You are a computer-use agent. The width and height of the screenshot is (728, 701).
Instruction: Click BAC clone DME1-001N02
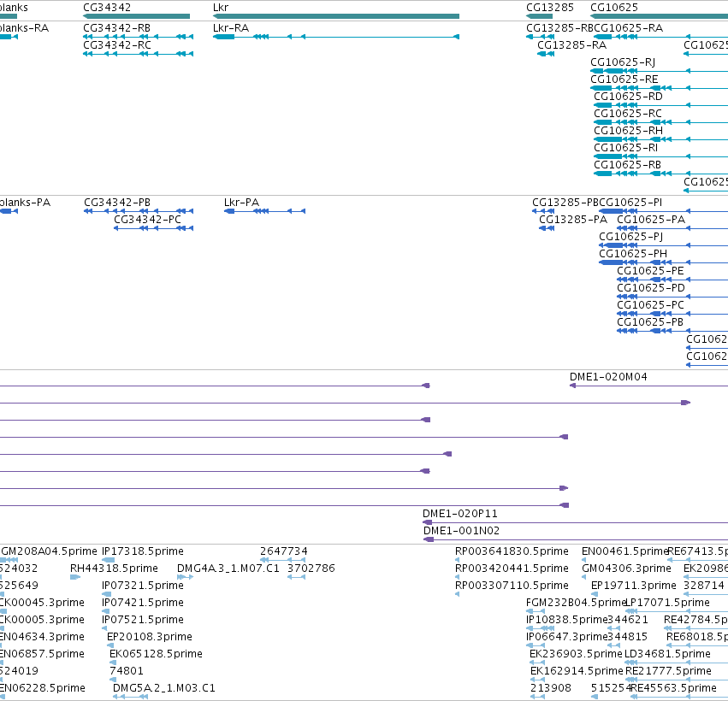461,531
